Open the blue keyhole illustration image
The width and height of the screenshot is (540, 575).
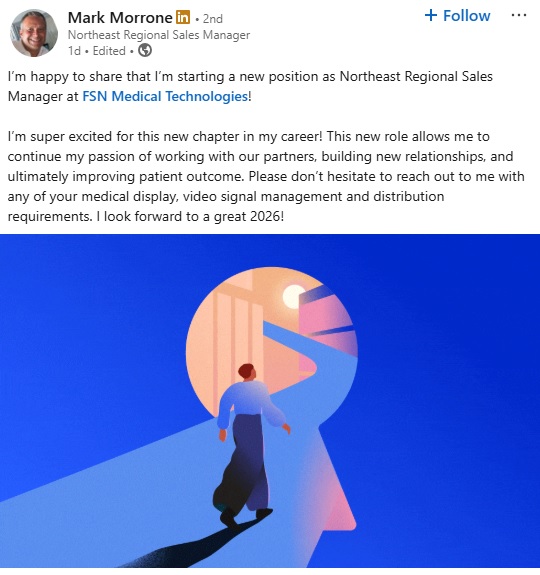point(270,401)
